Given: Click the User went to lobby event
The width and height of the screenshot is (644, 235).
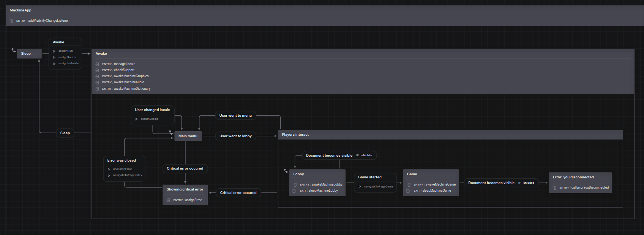Looking at the screenshot, I should (235, 136).
